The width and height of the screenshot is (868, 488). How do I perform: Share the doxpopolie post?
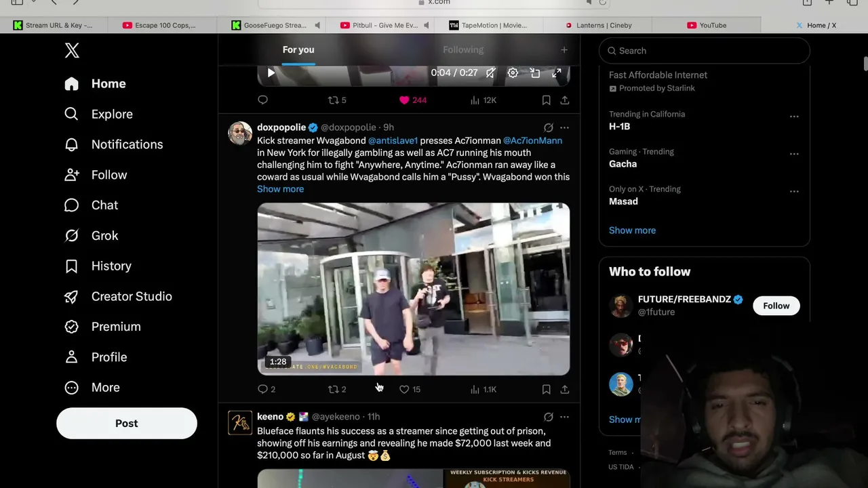pos(564,389)
